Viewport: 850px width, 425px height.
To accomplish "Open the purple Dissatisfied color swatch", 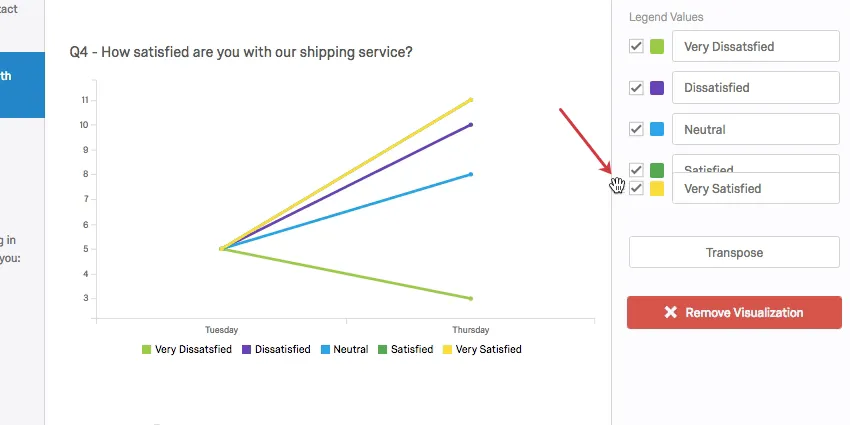I will tap(657, 88).
